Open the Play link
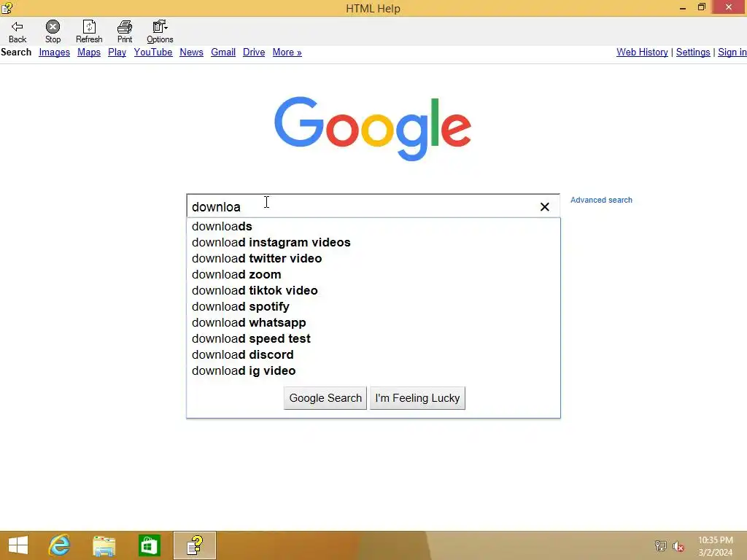 pos(117,52)
